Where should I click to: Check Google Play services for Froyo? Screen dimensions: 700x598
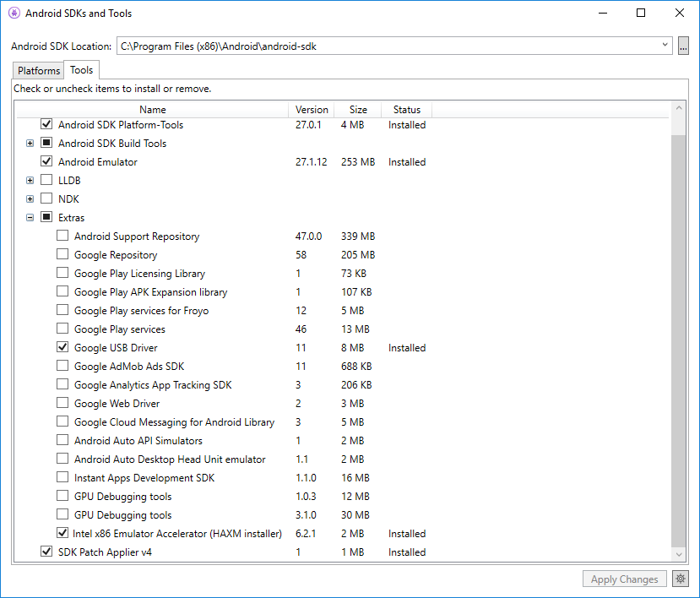(x=62, y=309)
